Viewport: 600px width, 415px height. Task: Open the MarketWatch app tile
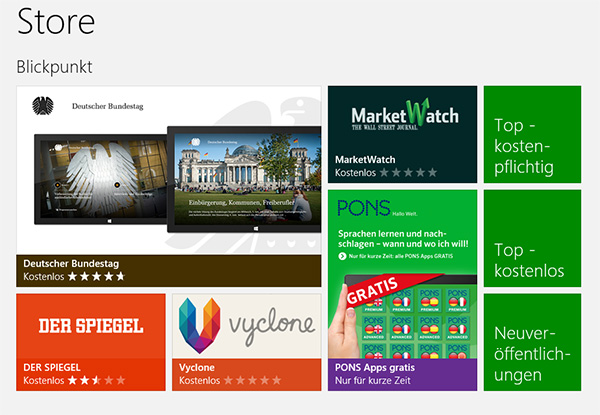tap(403, 134)
